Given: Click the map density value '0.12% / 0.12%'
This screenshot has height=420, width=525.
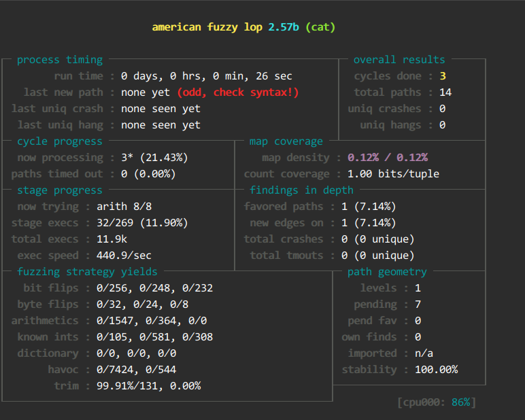Looking at the screenshot, I should tap(388, 158).
